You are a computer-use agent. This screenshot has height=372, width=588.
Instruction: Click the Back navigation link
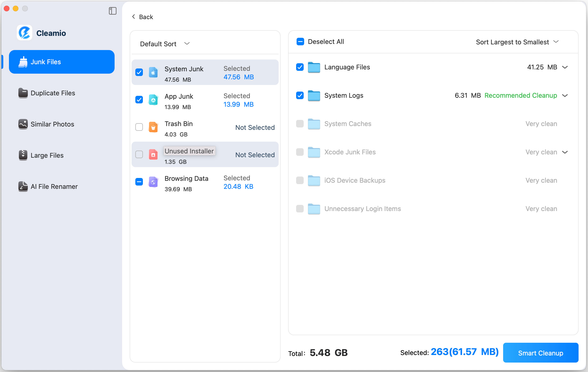[142, 17]
